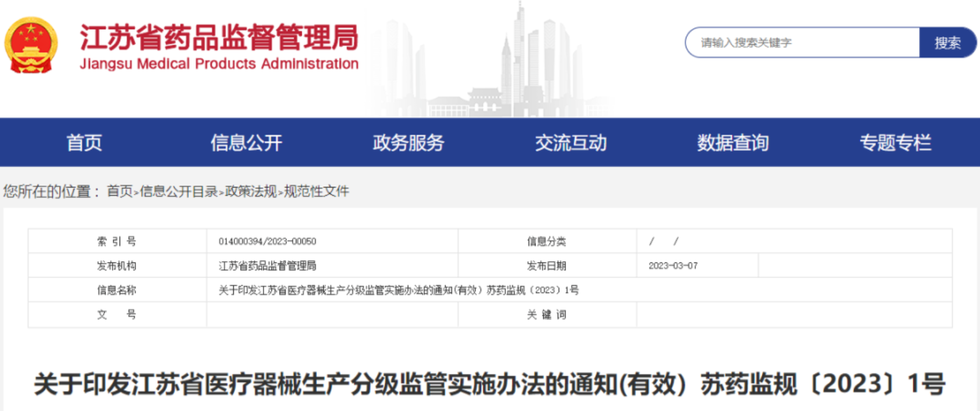Viewport: 980px width, 411px height.
Task: Open 首页 in the blue navigation bar
Action: coord(84,143)
